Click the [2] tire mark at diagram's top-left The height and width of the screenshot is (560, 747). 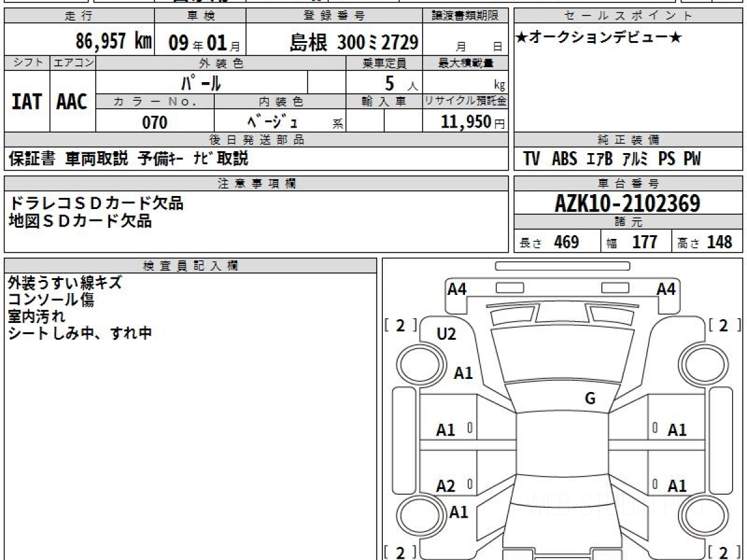[400, 325]
